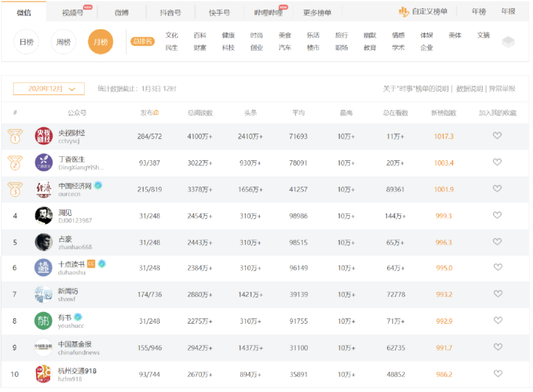
Task: Open the 洞见 account avatar
Action: (44, 216)
